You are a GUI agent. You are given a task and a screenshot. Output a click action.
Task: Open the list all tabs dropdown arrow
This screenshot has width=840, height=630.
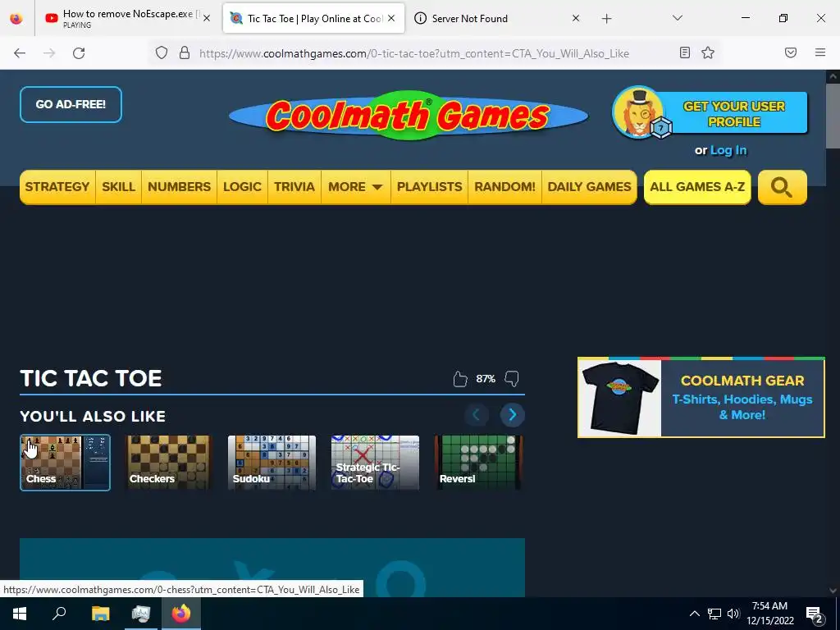point(677,18)
